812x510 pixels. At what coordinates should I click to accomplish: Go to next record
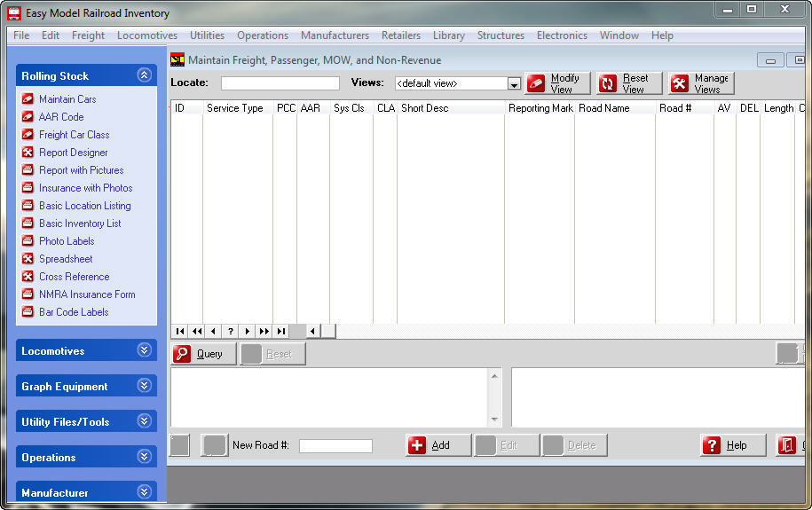(x=247, y=331)
